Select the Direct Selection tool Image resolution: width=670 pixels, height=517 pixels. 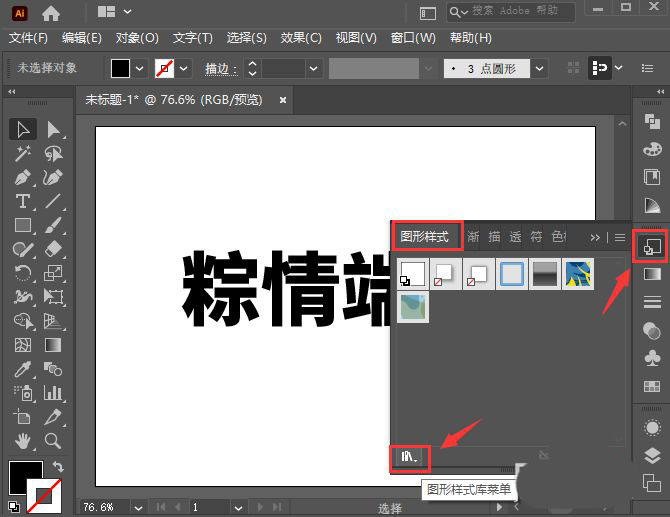(x=53, y=129)
